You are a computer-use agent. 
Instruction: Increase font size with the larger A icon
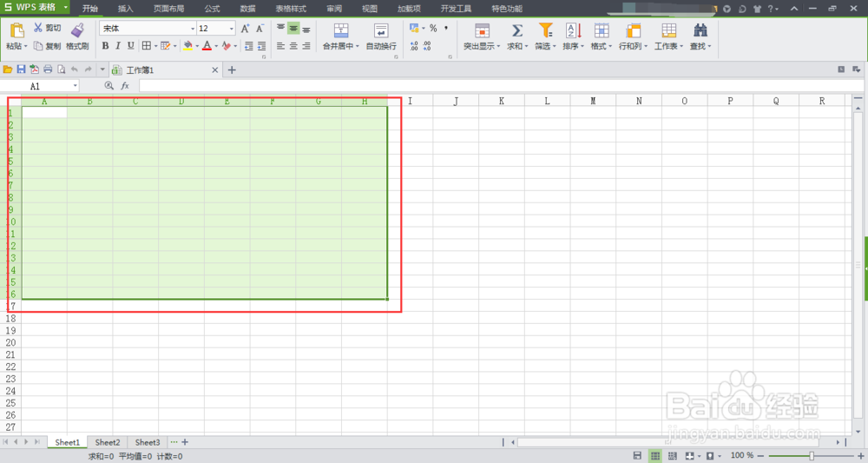[x=246, y=29]
